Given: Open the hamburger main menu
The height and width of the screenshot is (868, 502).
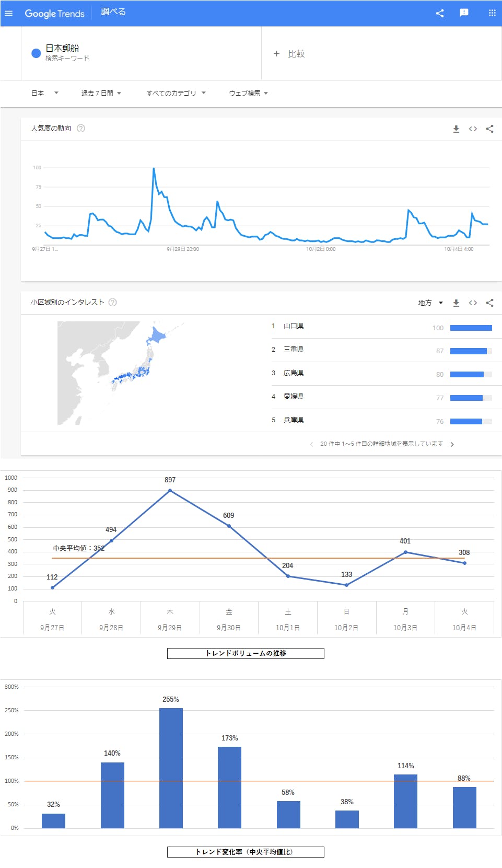Looking at the screenshot, I should (x=8, y=13).
